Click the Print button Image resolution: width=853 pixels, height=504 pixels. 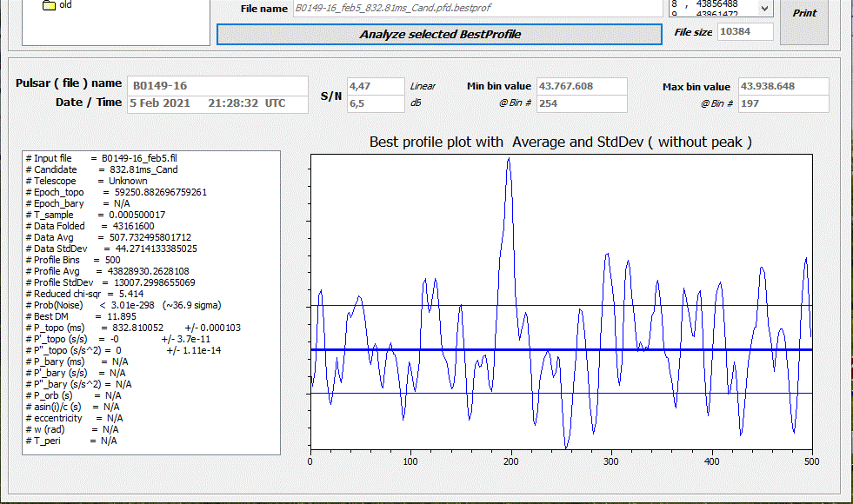point(804,21)
